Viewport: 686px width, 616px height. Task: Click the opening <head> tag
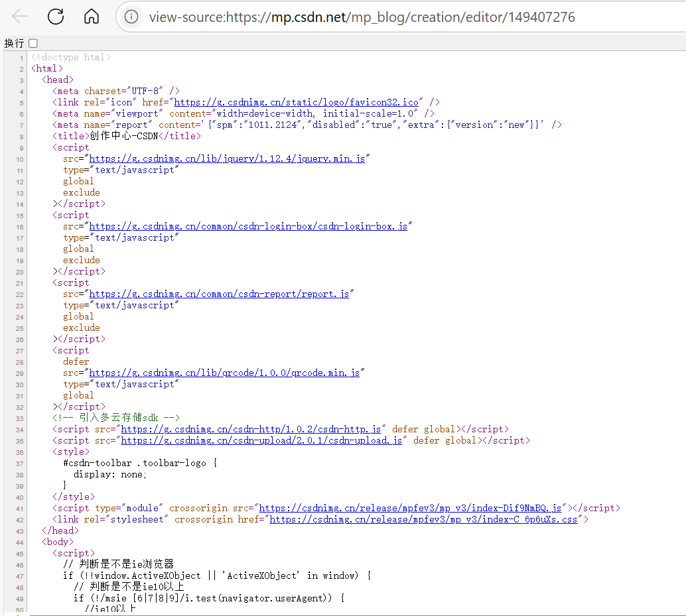coord(58,80)
